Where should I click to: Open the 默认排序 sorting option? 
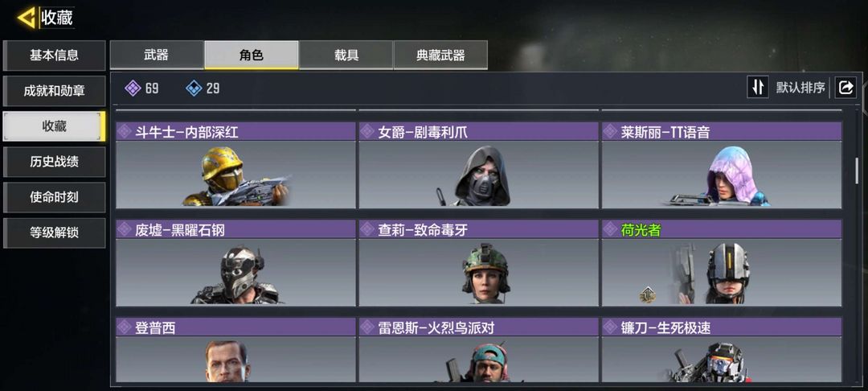(x=800, y=88)
